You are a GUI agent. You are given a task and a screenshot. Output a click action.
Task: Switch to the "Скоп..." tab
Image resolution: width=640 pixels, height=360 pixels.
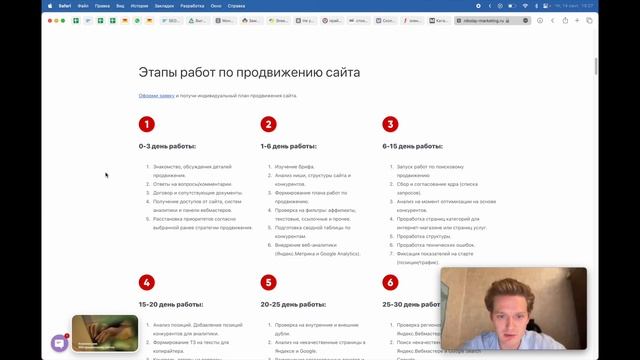tap(385, 20)
